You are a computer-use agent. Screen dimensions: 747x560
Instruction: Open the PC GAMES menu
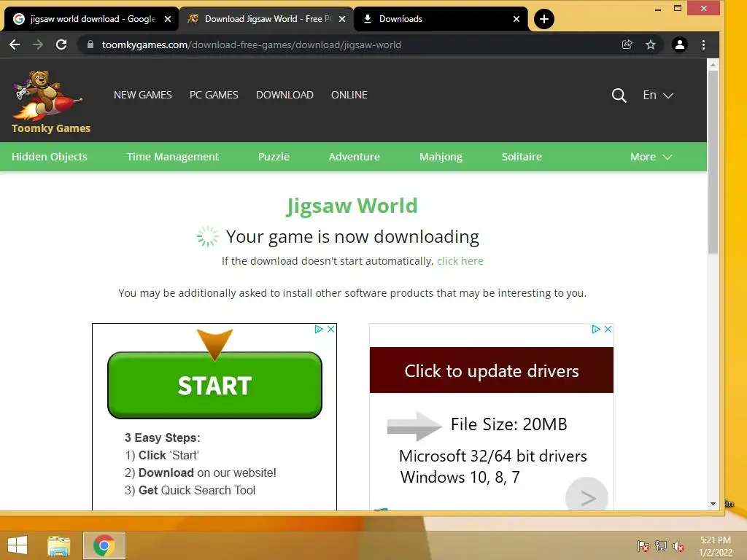[x=214, y=95]
